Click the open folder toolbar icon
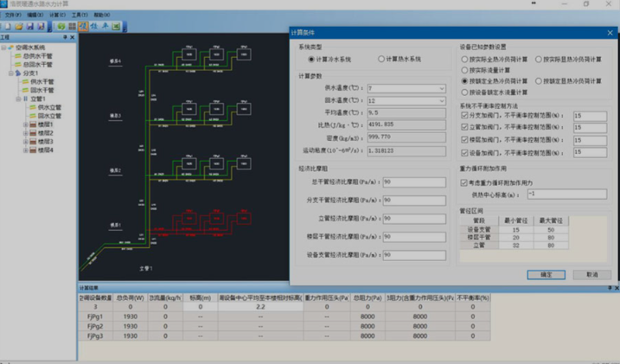The width and height of the screenshot is (620, 364). [x=16, y=27]
